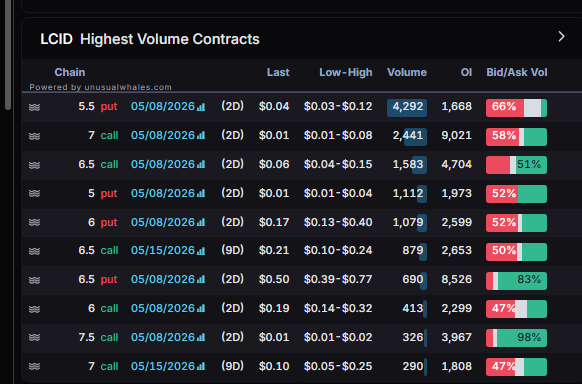The image size is (582, 384).
Task: Sort by the OI column header
Action: [x=466, y=72]
